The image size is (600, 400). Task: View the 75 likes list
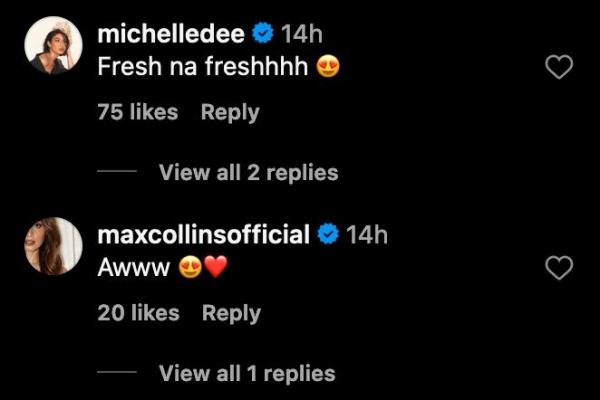[x=138, y=113]
